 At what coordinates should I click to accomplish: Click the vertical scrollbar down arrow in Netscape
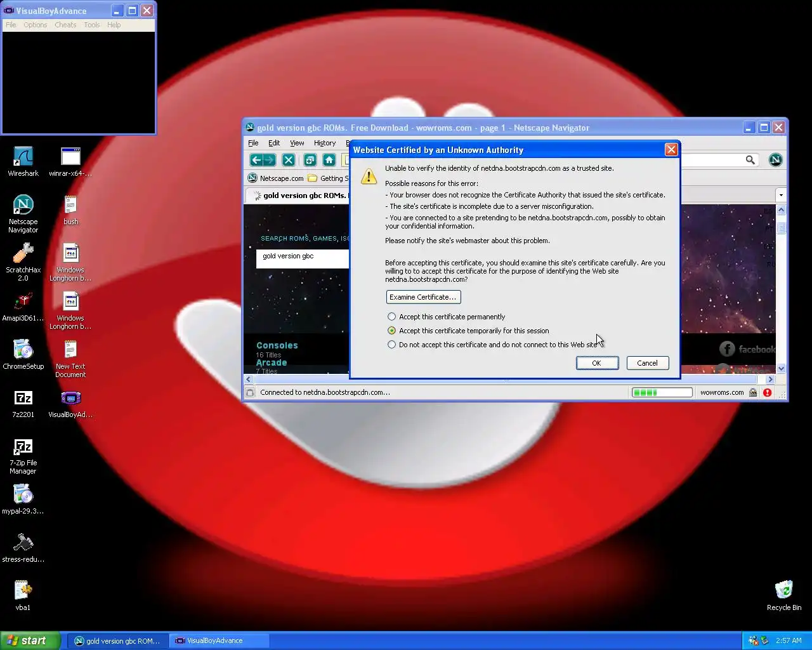782,368
